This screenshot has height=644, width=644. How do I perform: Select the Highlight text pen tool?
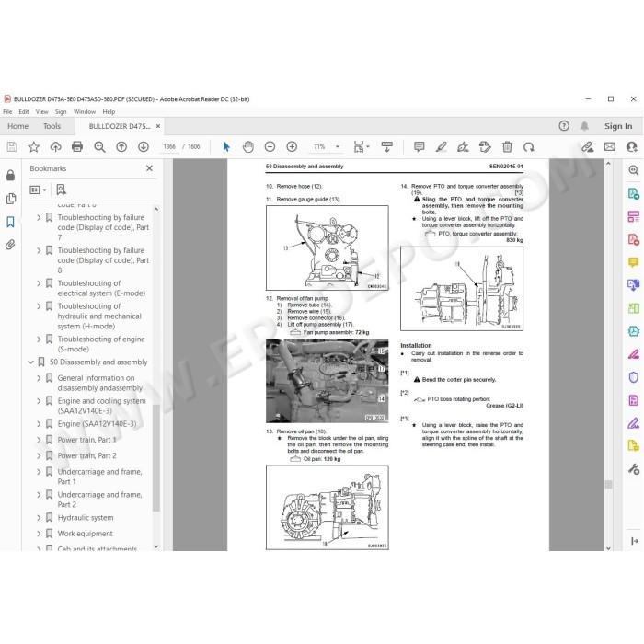pyautogui.click(x=441, y=146)
